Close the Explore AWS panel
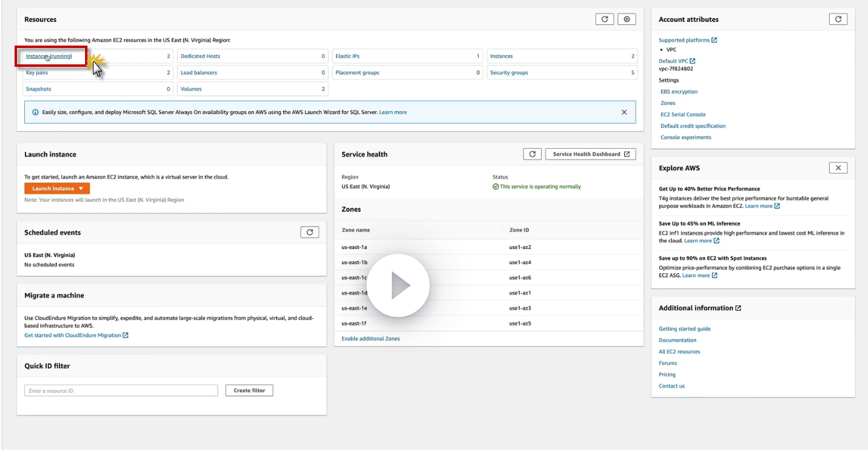The width and height of the screenshot is (868, 450). point(838,168)
